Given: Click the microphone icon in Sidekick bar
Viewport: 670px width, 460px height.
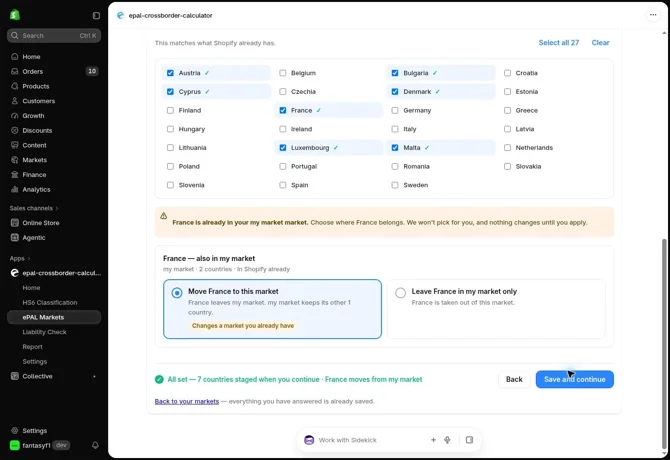Looking at the screenshot, I should (x=447, y=439).
